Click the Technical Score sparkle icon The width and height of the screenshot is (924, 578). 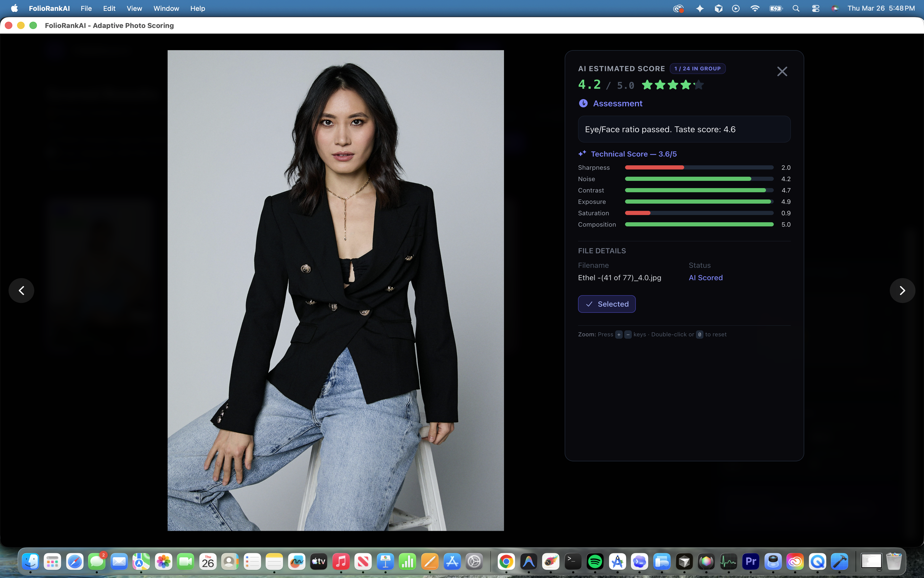(x=582, y=154)
